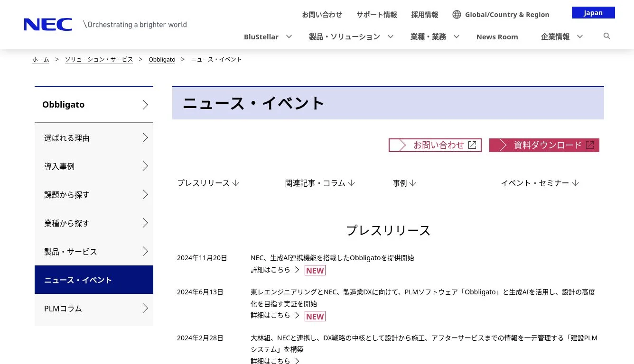Open サポート情報 link
The height and width of the screenshot is (364, 634).
[x=377, y=15]
